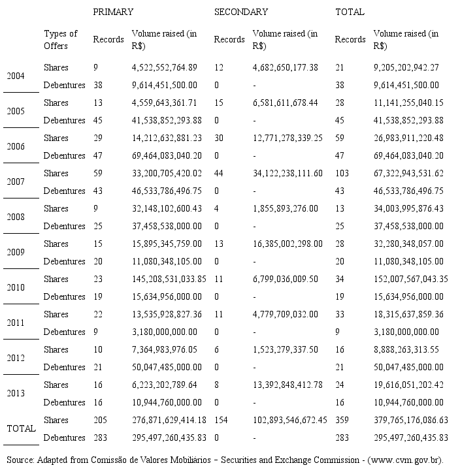Click the 'Types of Offers' header cell
The height and width of the screenshot is (476, 460).
click(61, 39)
